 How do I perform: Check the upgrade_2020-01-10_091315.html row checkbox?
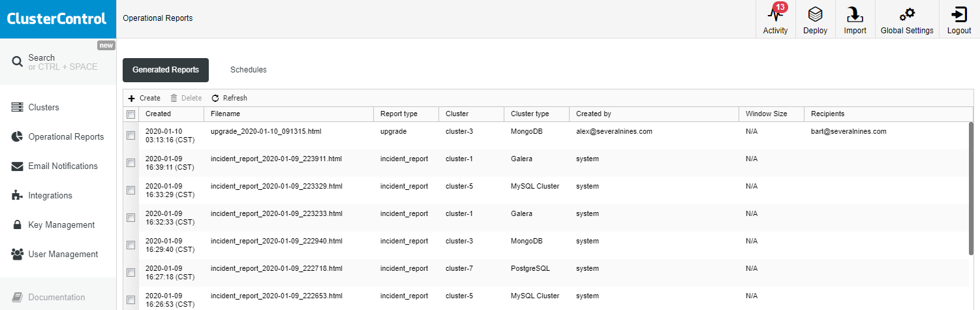[x=130, y=136]
